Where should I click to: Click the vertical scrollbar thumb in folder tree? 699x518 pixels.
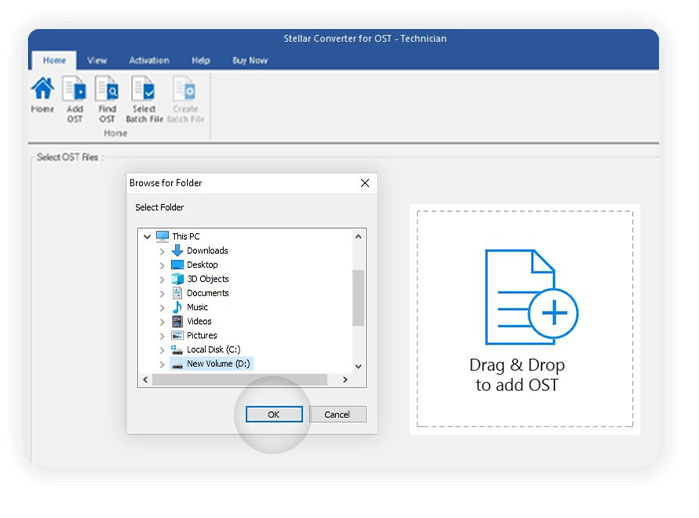click(358, 298)
